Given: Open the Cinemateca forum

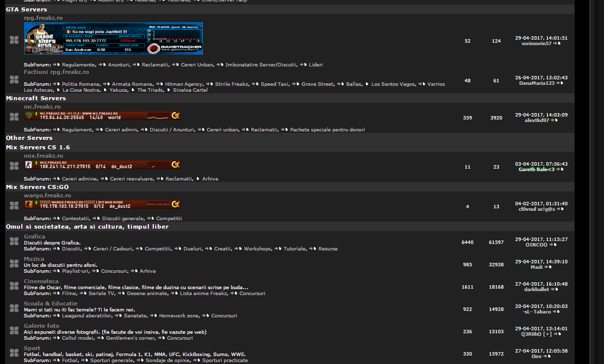Looking at the screenshot, I should [41, 281].
